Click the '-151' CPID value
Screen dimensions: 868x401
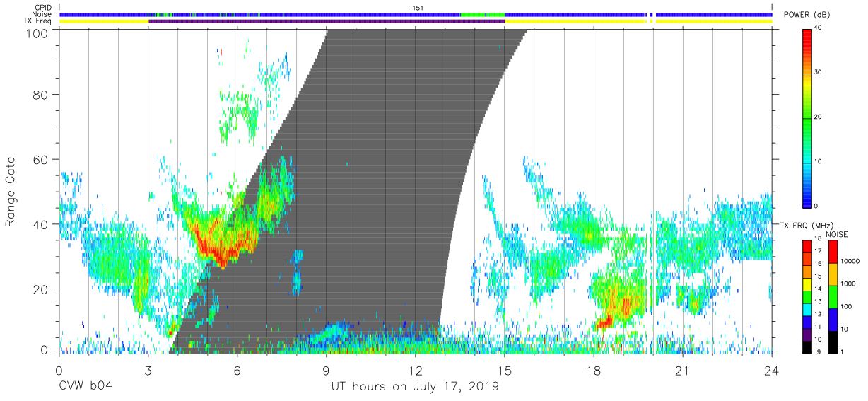pyautogui.click(x=416, y=7)
